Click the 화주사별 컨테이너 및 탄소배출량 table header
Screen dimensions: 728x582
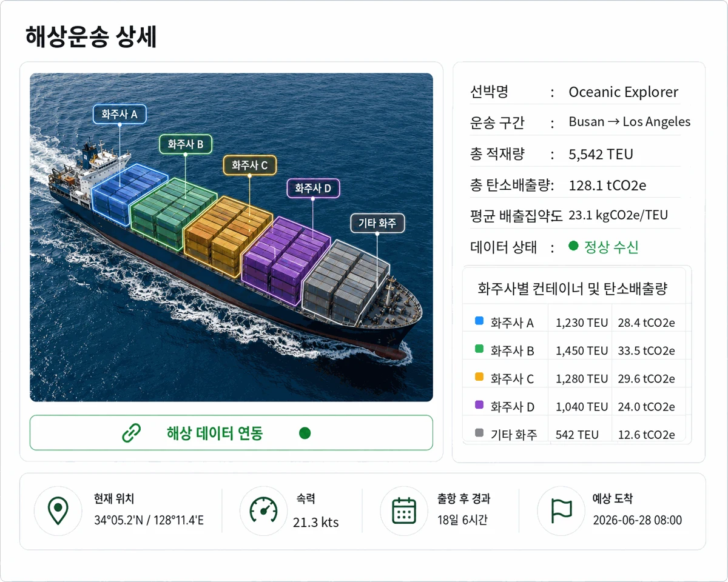[573, 289]
